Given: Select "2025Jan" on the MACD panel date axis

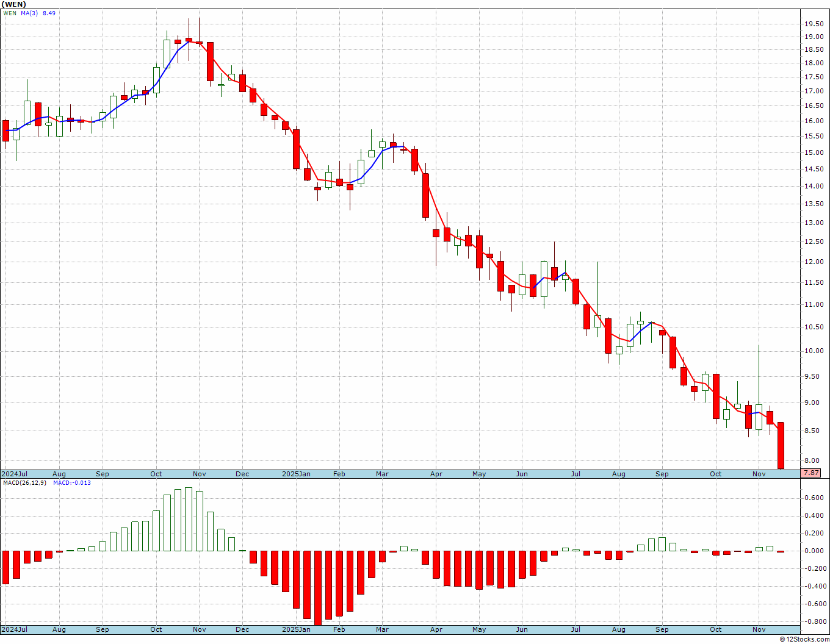Looking at the screenshot, I should 296,629.
